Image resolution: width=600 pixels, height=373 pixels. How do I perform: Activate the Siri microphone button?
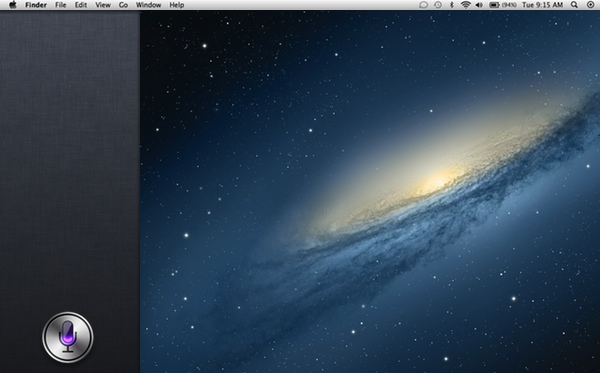[x=68, y=337]
